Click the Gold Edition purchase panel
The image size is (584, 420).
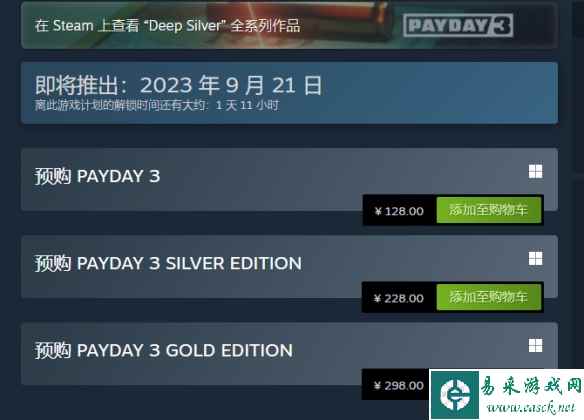click(289, 354)
